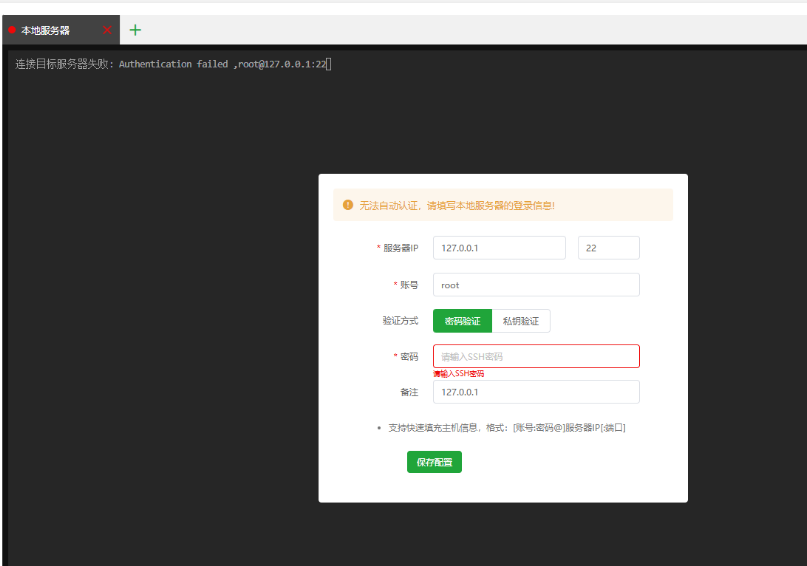
Task: Select 私钥验证 authentication method
Action: 521,321
